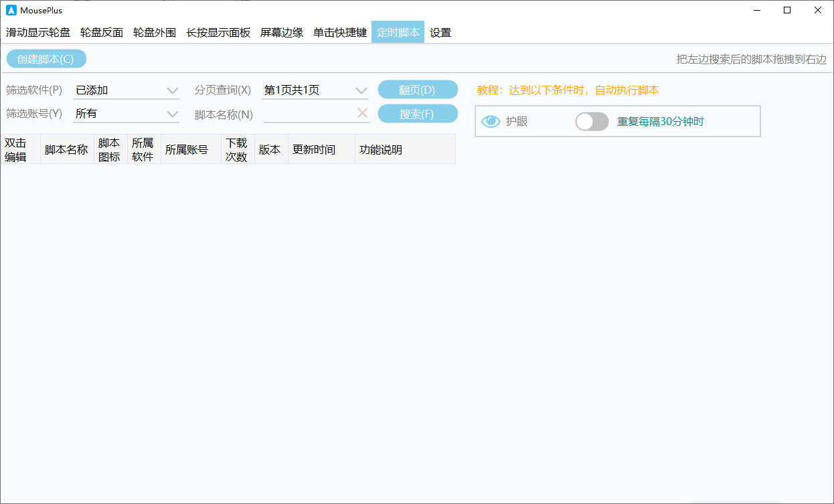Switch to the 滑动显示轮盘 tab

(x=38, y=32)
